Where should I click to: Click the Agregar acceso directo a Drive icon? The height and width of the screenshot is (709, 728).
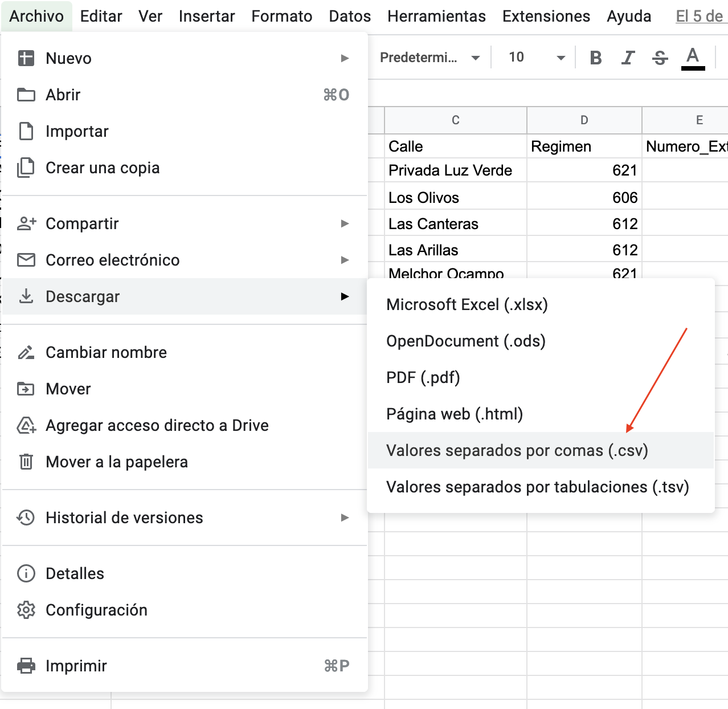(x=26, y=425)
